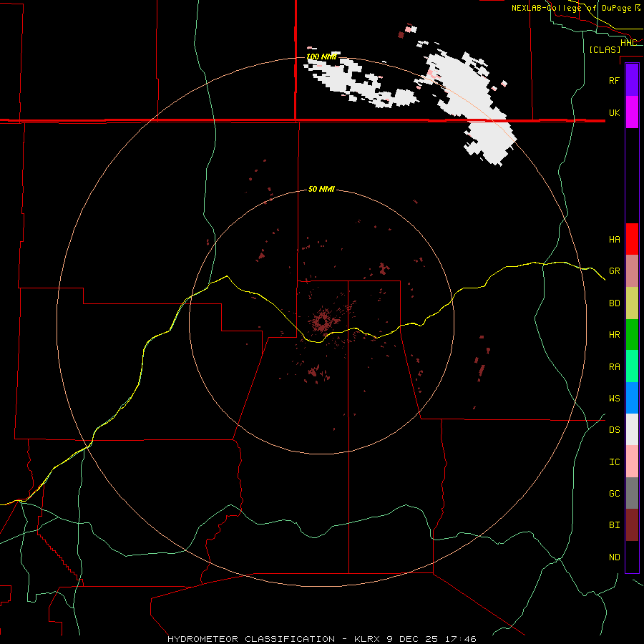Screen dimensions: 644x644
Task: Click the blue WS color swatch
Action: click(x=632, y=398)
